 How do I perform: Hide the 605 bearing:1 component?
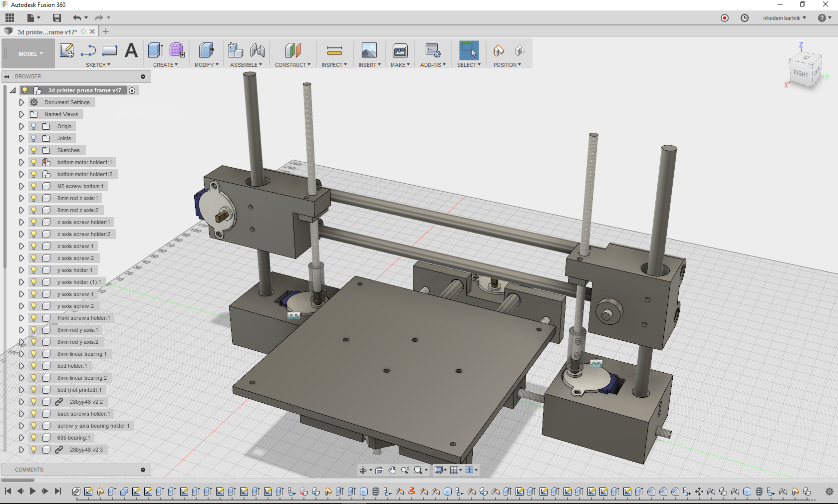coord(33,438)
